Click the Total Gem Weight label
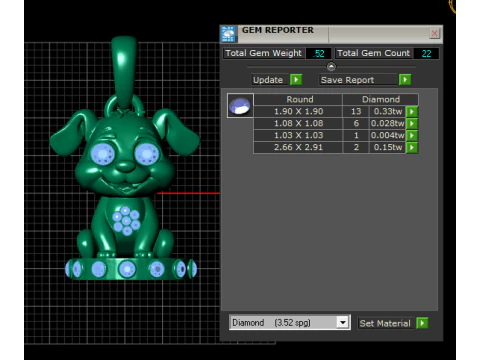This screenshot has height=360, width=480. (x=263, y=53)
